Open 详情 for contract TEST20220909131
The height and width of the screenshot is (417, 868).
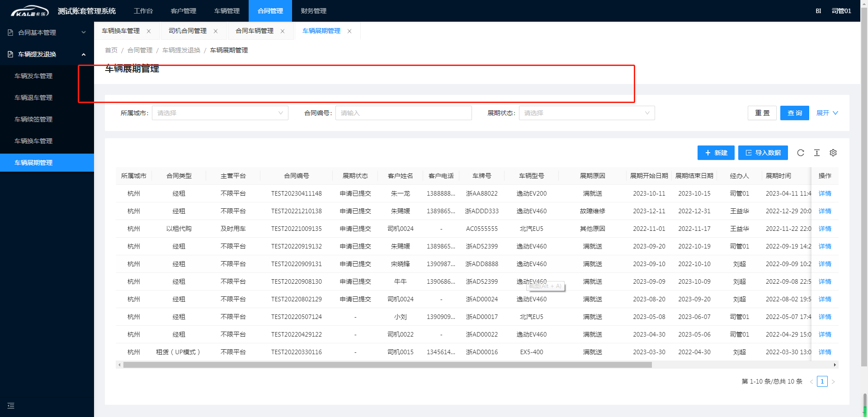tap(825, 264)
